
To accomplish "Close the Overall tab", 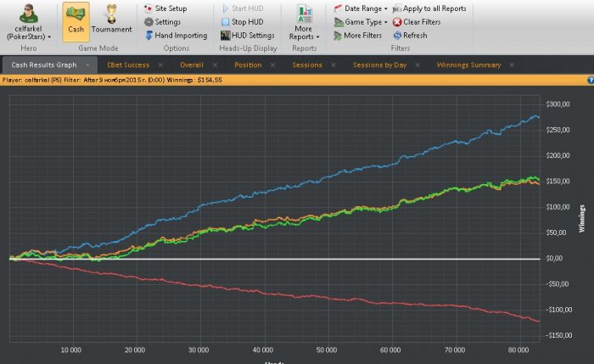I will click(x=216, y=65).
